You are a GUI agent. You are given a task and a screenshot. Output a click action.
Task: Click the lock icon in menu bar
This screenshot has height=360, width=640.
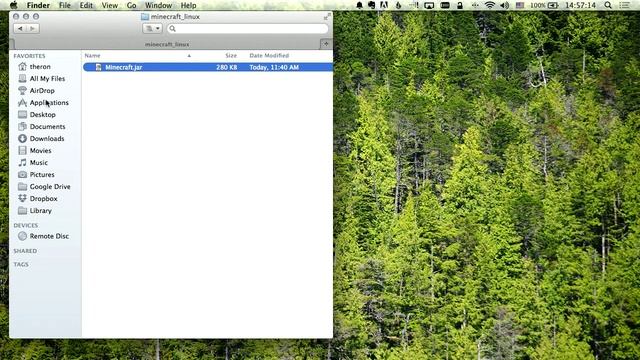click(x=460, y=5)
